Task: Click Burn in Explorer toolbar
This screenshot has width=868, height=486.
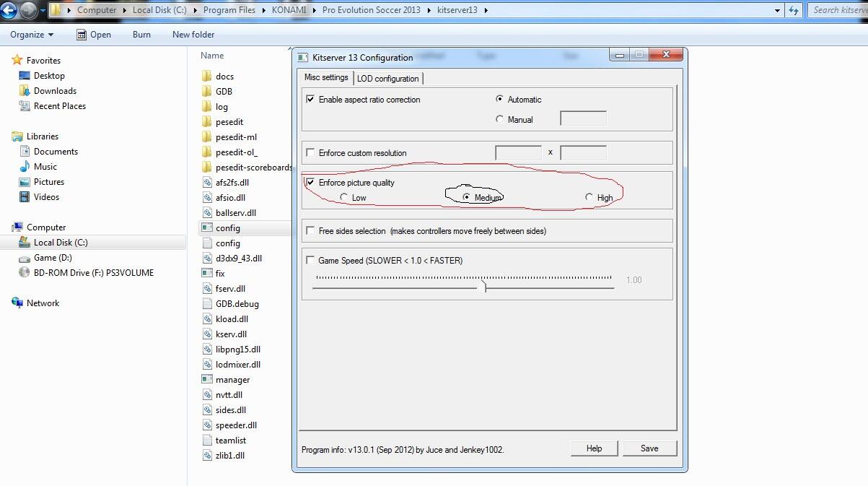Action: tap(141, 34)
